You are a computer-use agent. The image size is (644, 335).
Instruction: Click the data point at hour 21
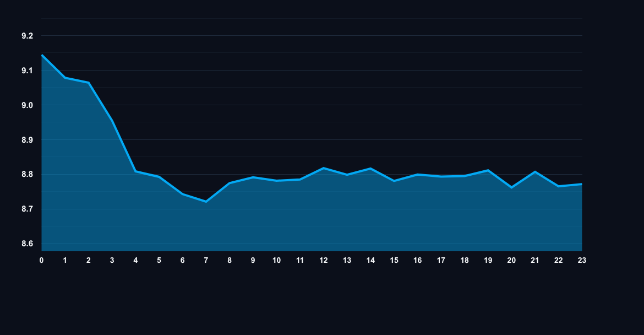[x=534, y=171]
